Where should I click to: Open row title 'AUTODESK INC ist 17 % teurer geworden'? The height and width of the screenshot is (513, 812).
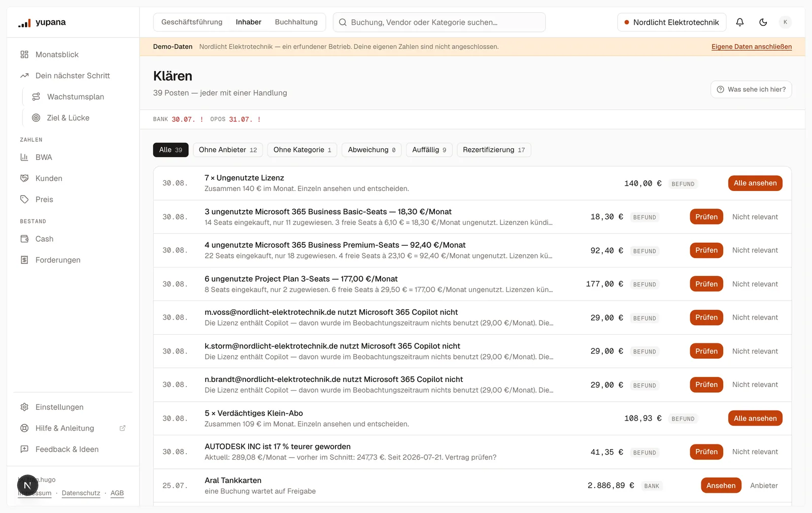coord(278,446)
